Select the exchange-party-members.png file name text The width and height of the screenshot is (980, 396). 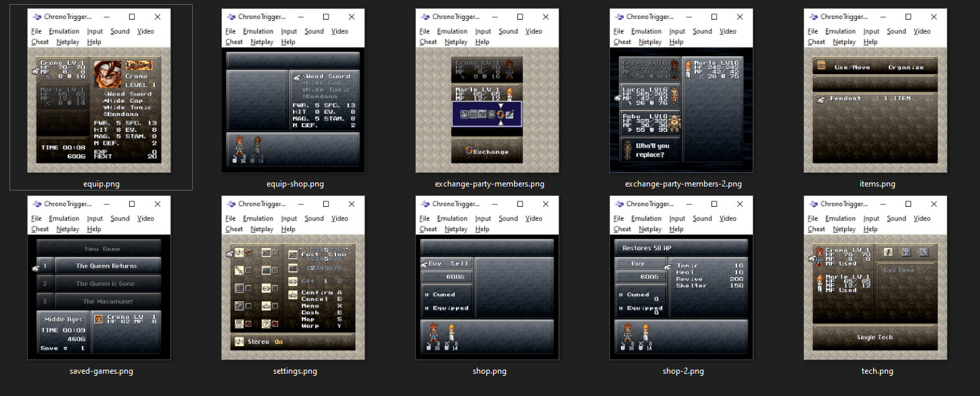[489, 184]
